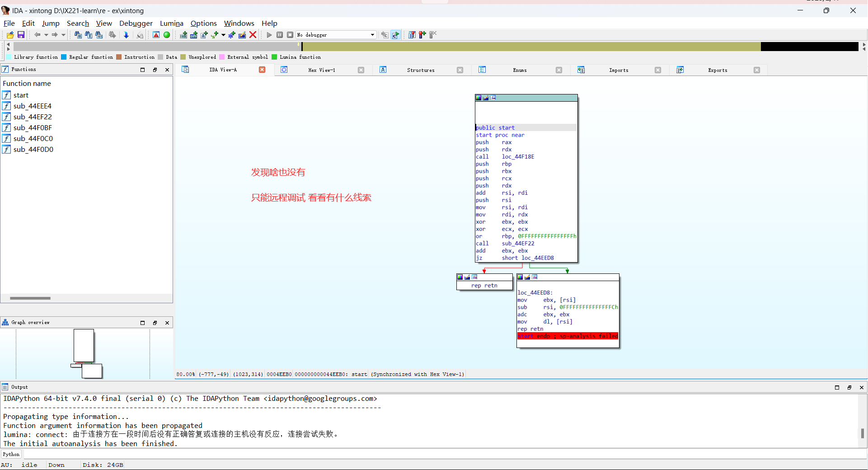Image resolution: width=868 pixels, height=470 pixels.
Task: Click the Lumina function legend color swatch
Action: [274, 57]
